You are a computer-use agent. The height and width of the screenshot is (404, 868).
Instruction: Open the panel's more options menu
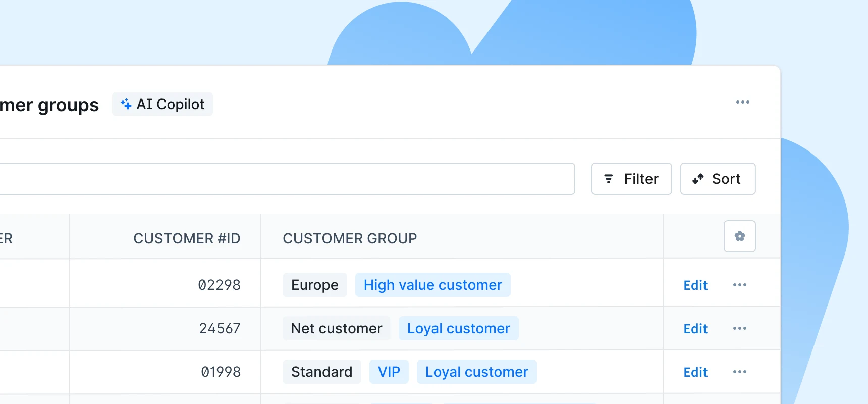pos(742,102)
